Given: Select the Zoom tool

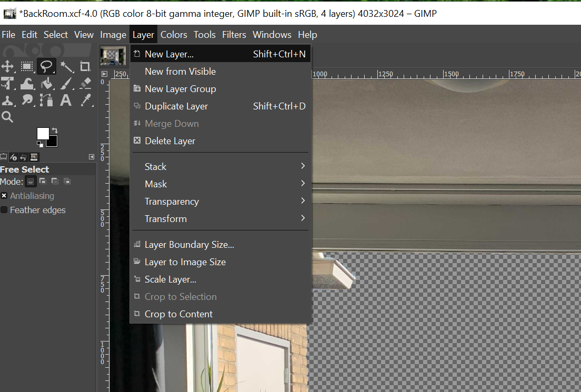Looking at the screenshot, I should pyautogui.click(x=7, y=117).
